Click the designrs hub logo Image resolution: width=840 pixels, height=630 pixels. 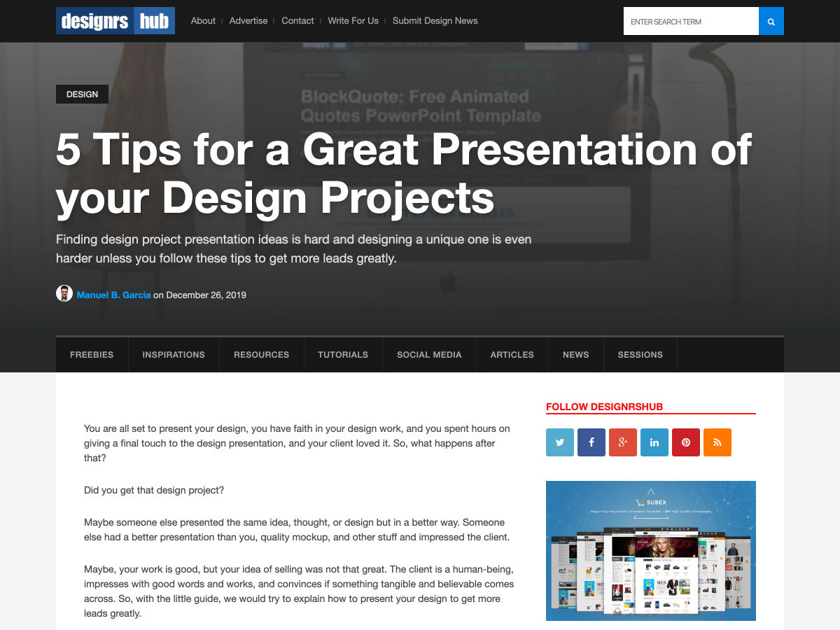115,21
